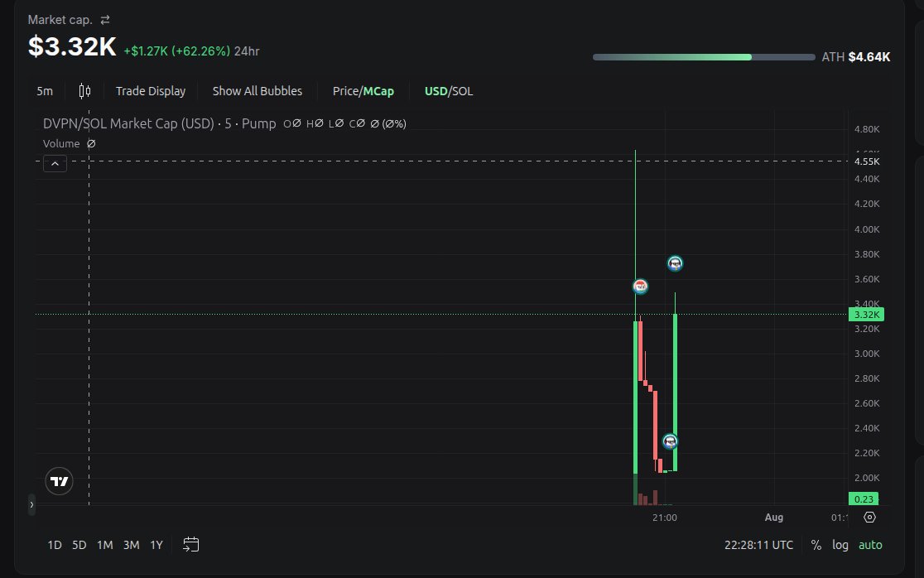Open the candlestick chart style icon
This screenshot has width=924, height=578.
[x=84, y=91]
